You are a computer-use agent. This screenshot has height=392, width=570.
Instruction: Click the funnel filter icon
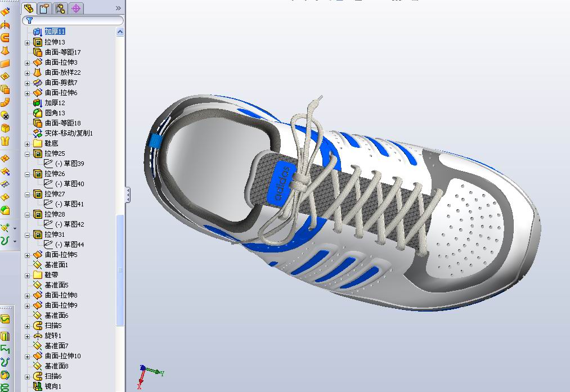click(29, 21)
